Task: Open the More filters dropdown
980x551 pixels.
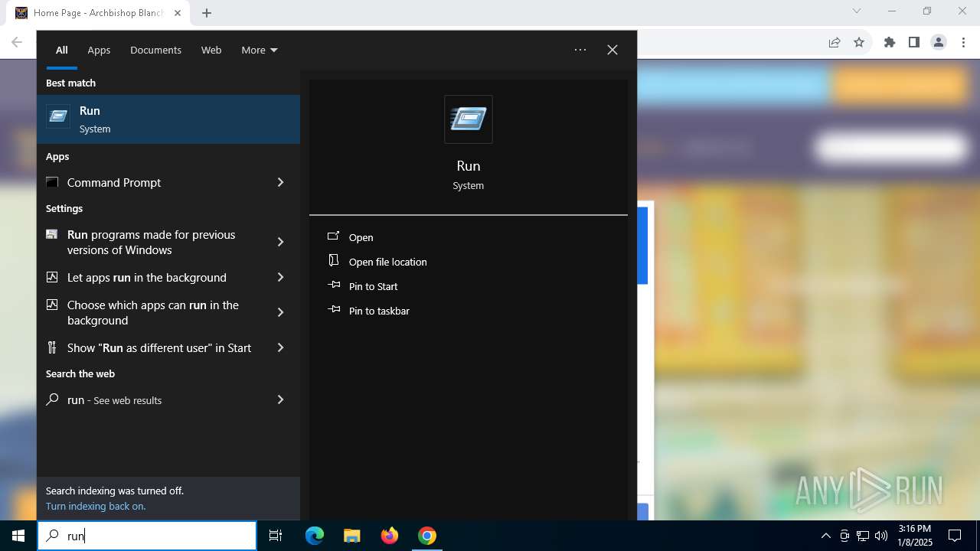Action: click(x=260, y=50)
